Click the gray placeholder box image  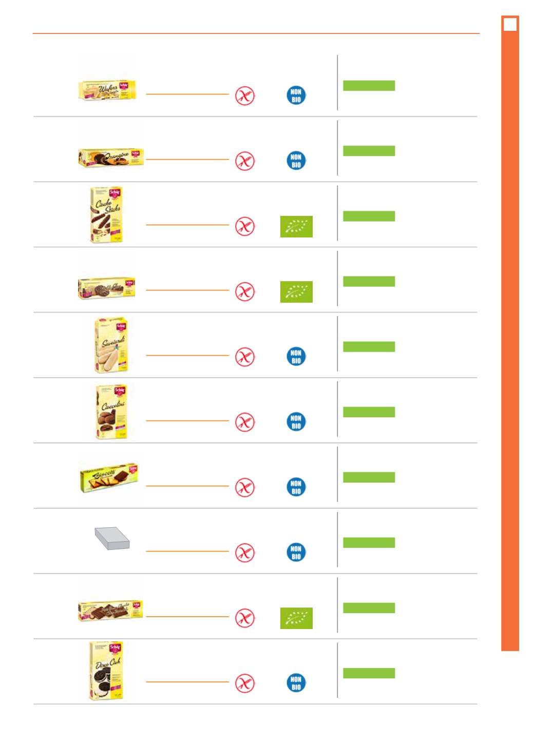tap(112, 538)
